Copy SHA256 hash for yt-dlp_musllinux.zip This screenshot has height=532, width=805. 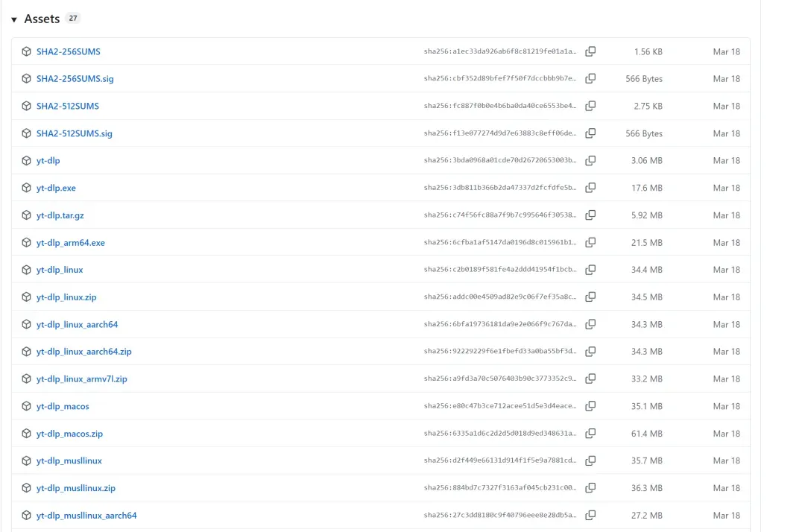click(x=590, y=488)
